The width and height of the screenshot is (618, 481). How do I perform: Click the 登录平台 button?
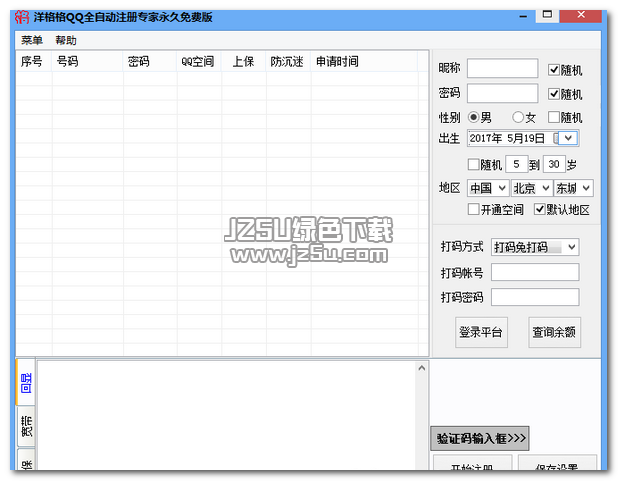[481, 332]
